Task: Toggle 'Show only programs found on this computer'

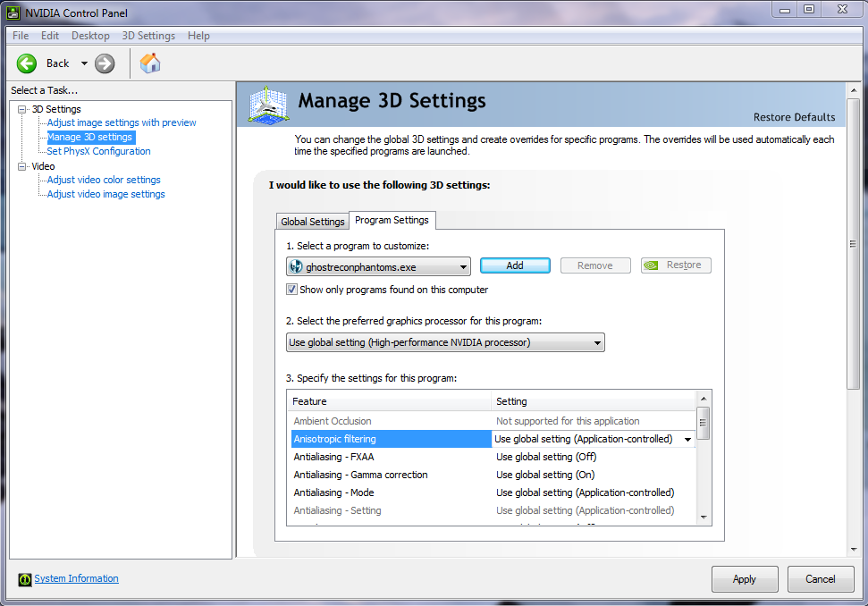Action: click(291, 290)
